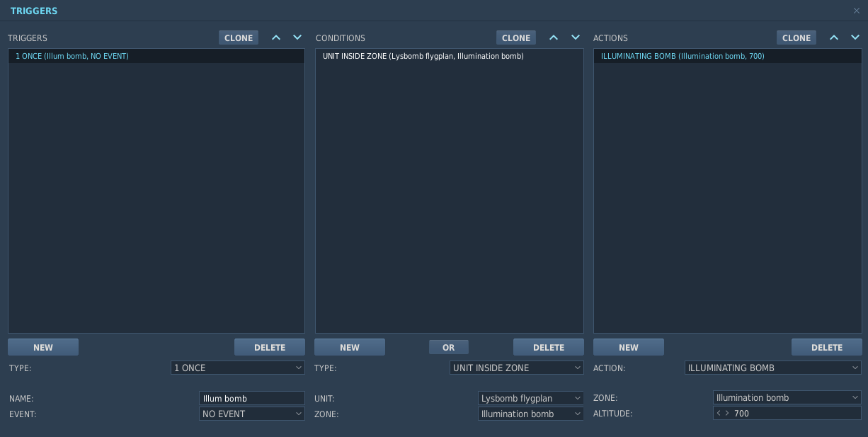
Task: Move trigger down in Triggers list
Action: 297,38
